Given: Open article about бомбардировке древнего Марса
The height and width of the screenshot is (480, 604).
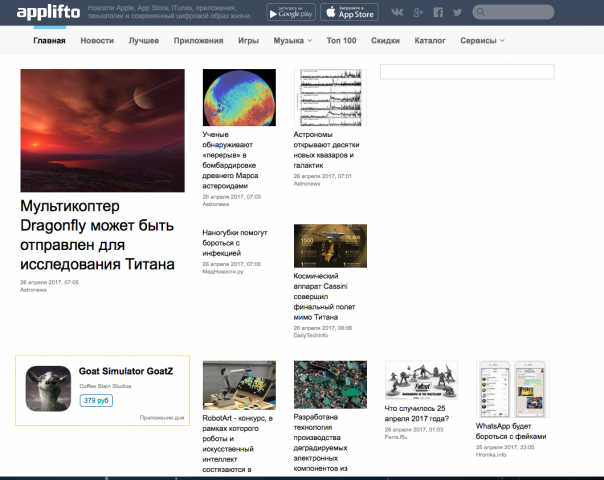Looking at the screenshot, I should [x=230, y=160].
